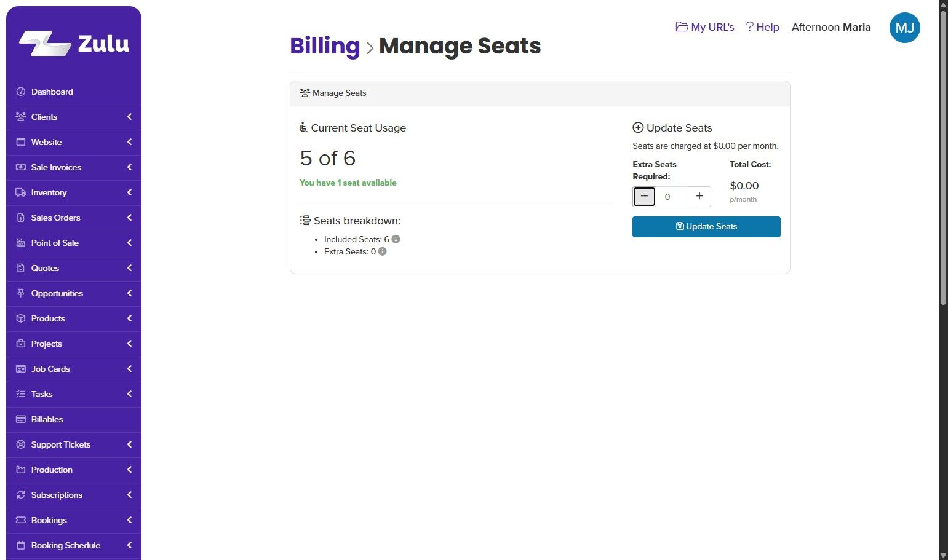Screen dimensions: 948x560
Task: Increase extra seats with plus button
Action: pyautogui.click(x=699, y=197)
